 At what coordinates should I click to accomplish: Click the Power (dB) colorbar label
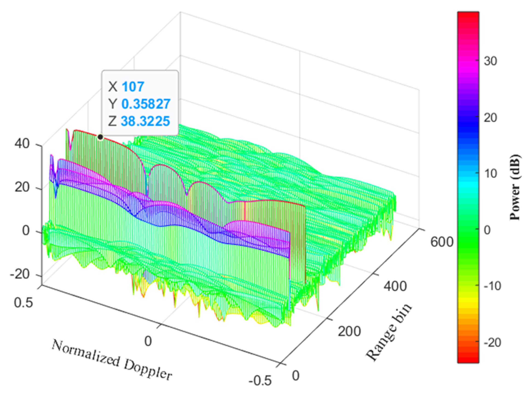coord(515,188)
